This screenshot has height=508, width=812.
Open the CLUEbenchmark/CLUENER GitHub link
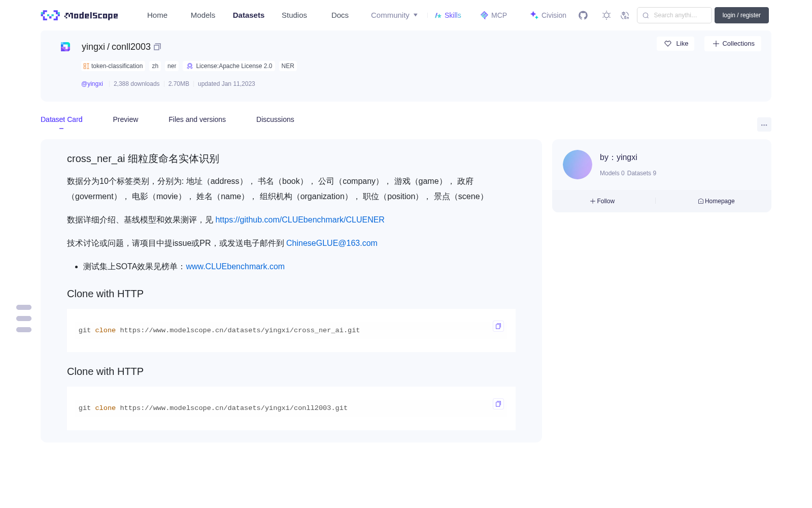coord(300,220)
